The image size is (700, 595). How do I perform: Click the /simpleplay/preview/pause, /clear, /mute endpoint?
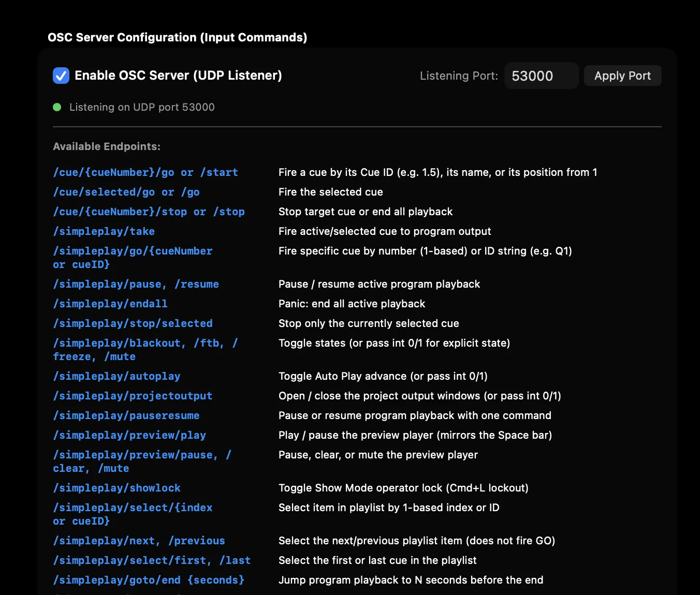point(142,462)
